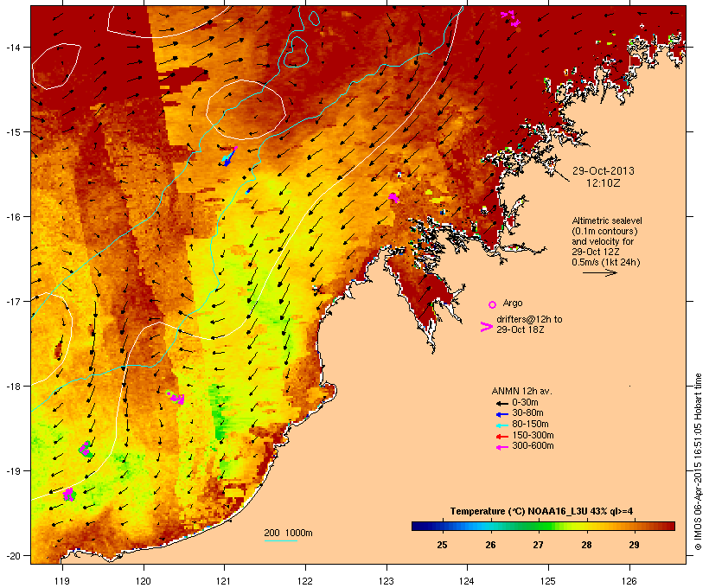
Task: Click the 0.5m/s (1kt 24h) label
Action: tap(605, 262)
